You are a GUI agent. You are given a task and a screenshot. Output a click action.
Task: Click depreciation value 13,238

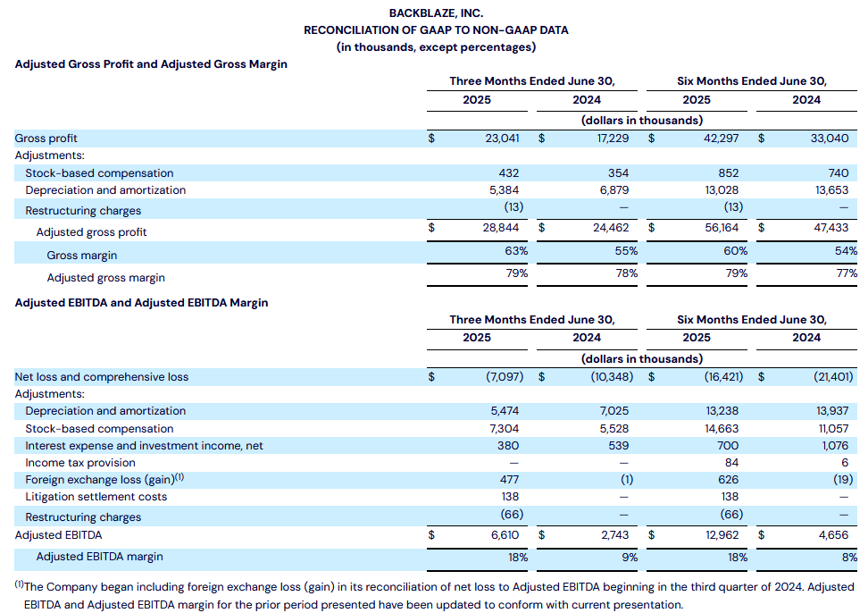[722, 411]
